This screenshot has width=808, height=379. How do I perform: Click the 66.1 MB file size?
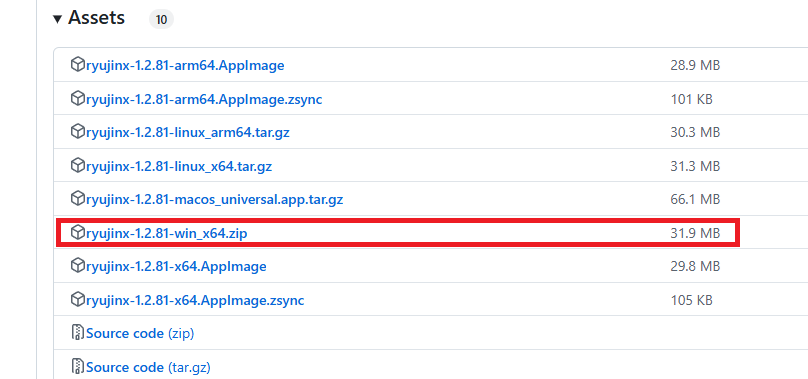point(695,199)
